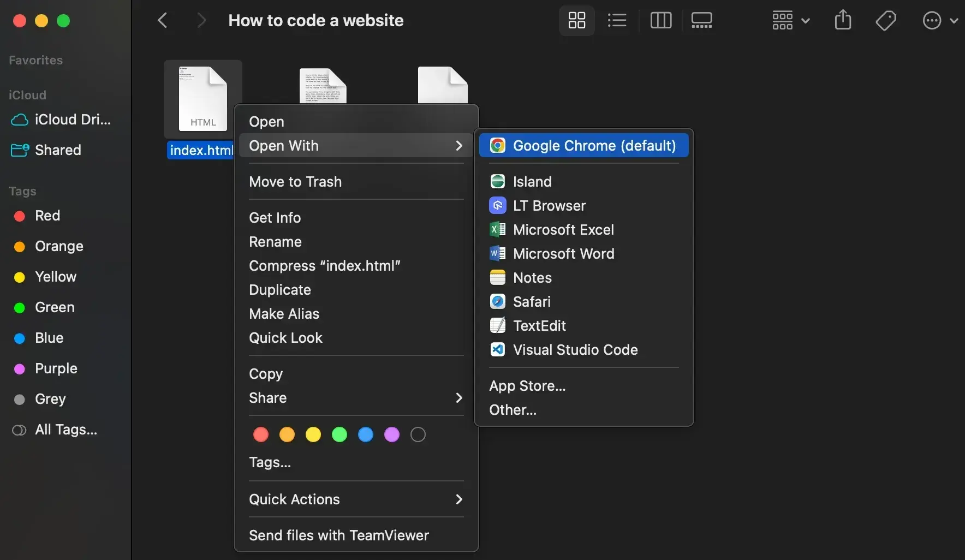The height and width of the screenshot is (560, 965).
Task: Open file with LT Browser
Action: [x=549, y=206]
